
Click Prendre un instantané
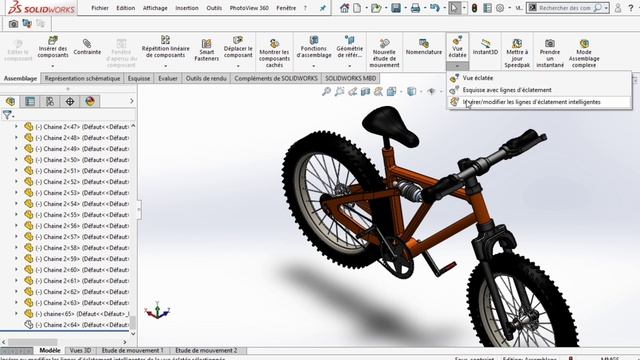pyautogui.click(x=550, y=53)
